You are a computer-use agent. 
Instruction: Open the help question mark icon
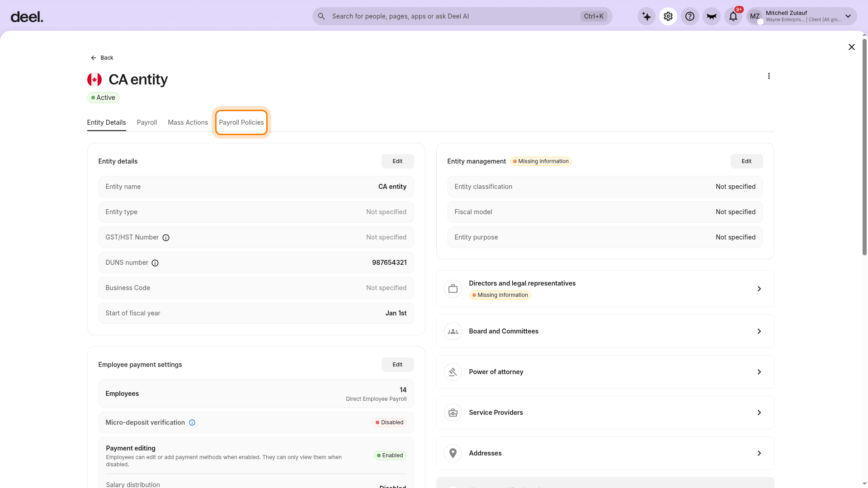pyautogui.click(x=690, y=16)
